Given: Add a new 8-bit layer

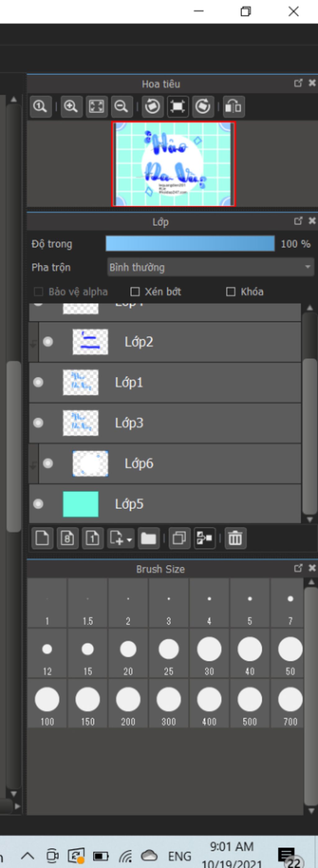Looking at the screenshot, I should pos(67,538).
